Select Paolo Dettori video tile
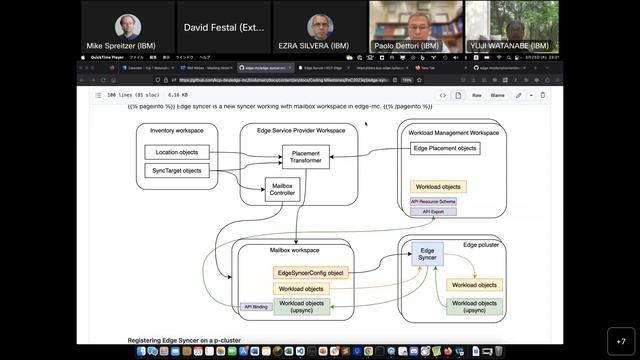Viewport: 640px width, 360px height. pos(416,27)
